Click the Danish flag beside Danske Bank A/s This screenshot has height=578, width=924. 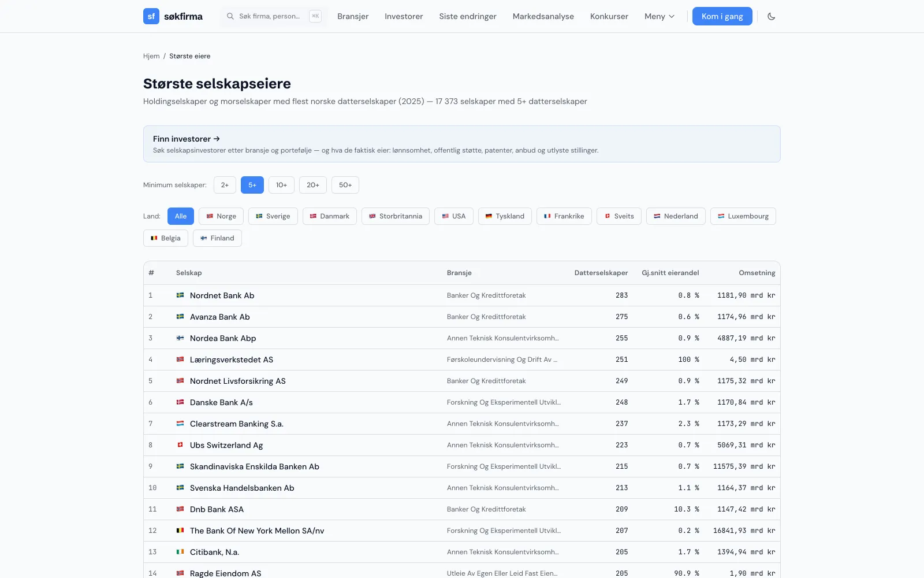point(180,402)
